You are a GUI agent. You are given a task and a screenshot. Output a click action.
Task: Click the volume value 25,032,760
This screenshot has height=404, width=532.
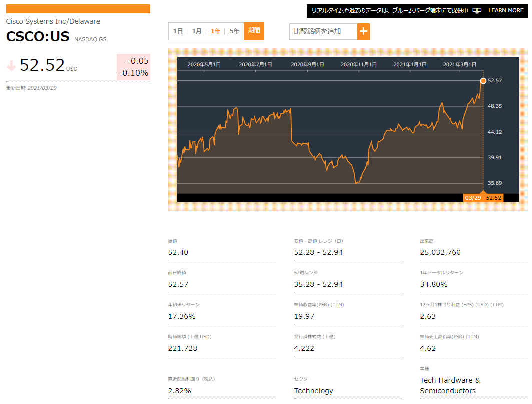pyautogui.click(x=440, y=252)
